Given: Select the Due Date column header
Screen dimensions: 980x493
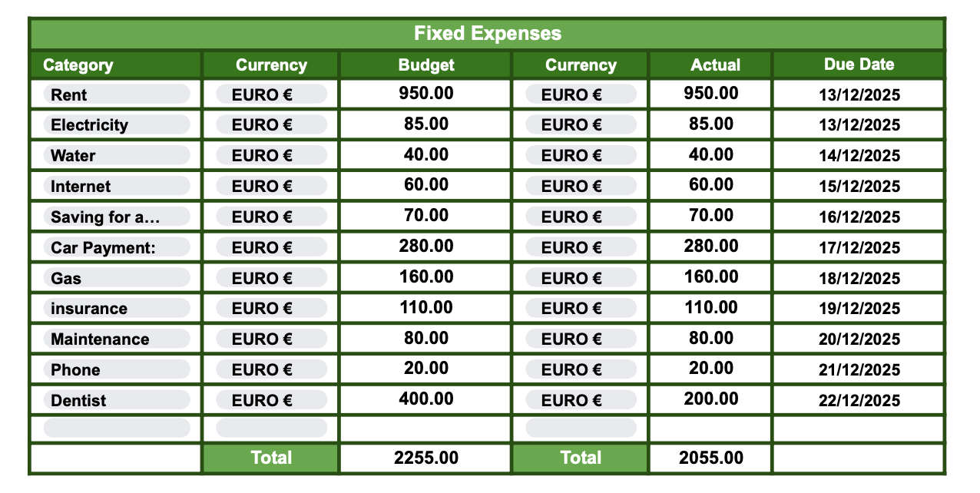Looking at the screenshot, I should (x=859, y=65).
